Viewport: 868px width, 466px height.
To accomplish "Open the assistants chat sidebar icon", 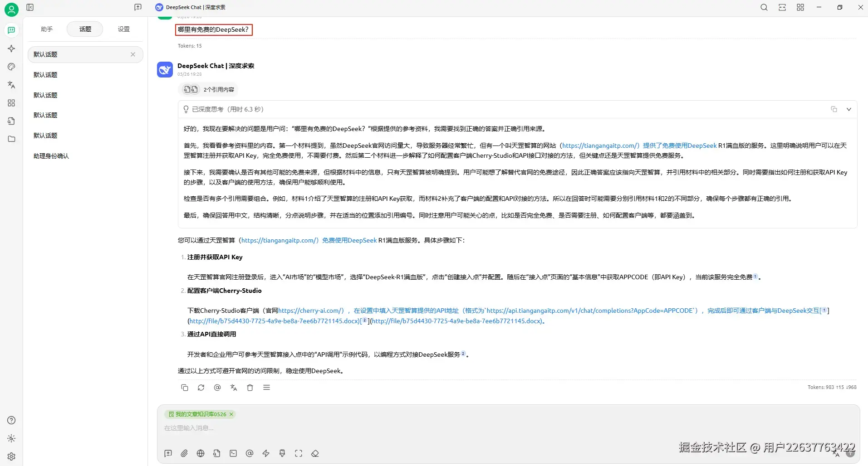I will [x=11, y=30].
